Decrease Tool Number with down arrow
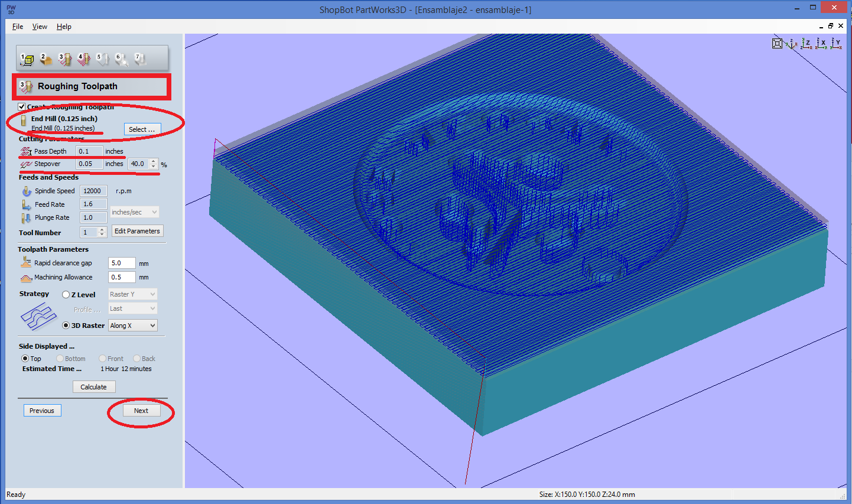 pos(102,235)
